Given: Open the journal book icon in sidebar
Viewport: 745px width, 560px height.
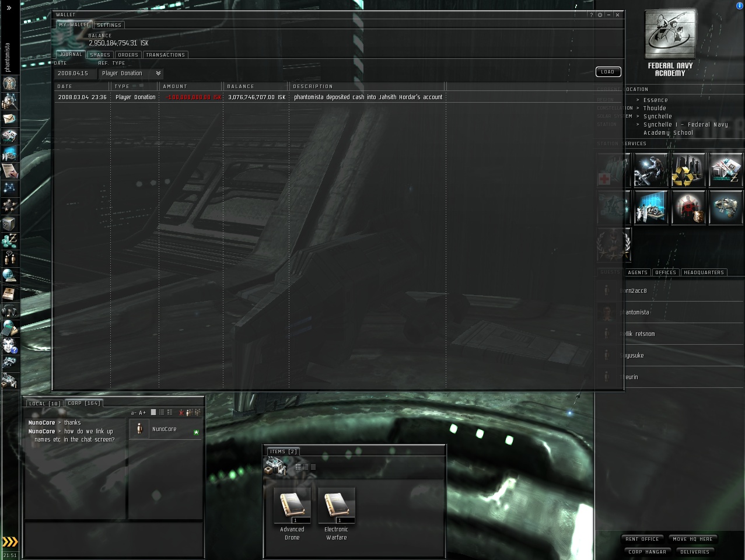Looking at the screenshot, I should coord(10,293).
